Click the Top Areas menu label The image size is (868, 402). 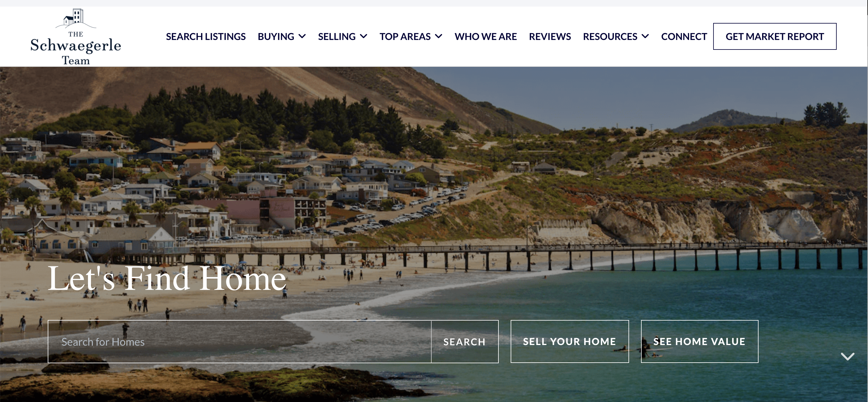coord(405,36)
